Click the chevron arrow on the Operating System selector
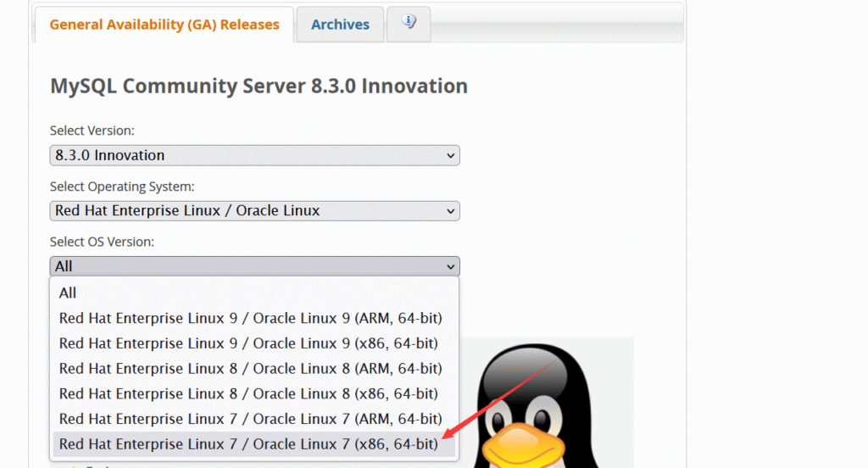The image size is (868, 468). click(449, 211)
